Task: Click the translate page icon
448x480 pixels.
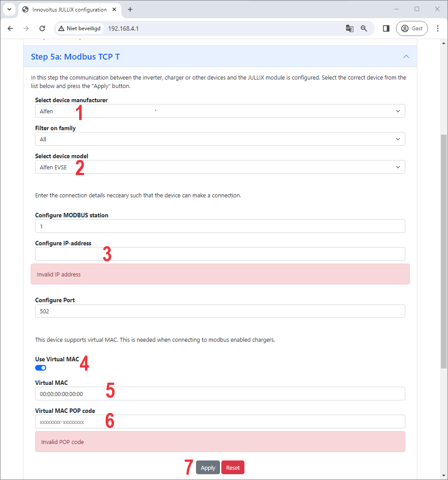Action: click(x=350, y=28)
